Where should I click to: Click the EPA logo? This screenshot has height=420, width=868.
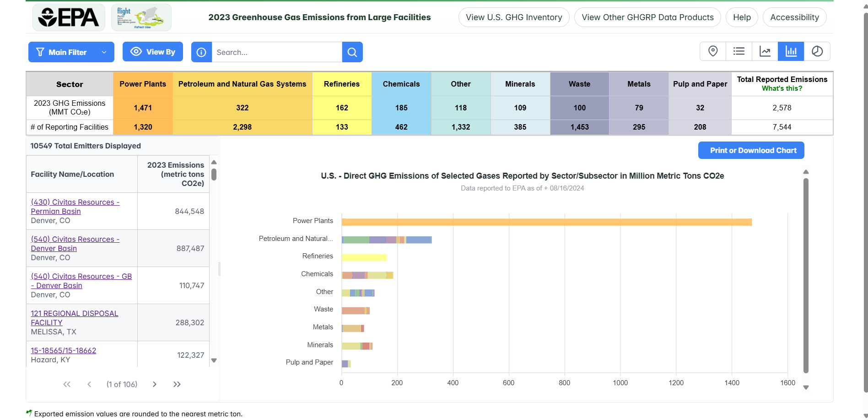click(x=69, y=17)
